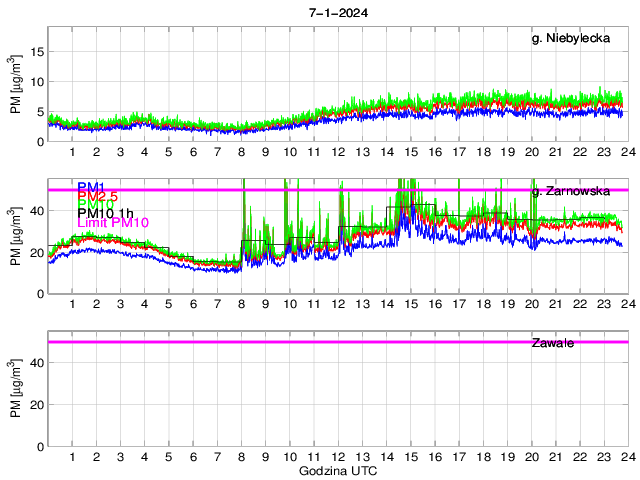Click the PM2.5 legend entry
Screen dimensions: 640x480
click(97, 197)
